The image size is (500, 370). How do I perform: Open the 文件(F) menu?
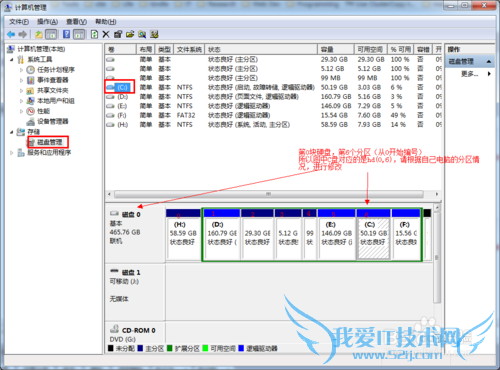(x=19, y=22)
